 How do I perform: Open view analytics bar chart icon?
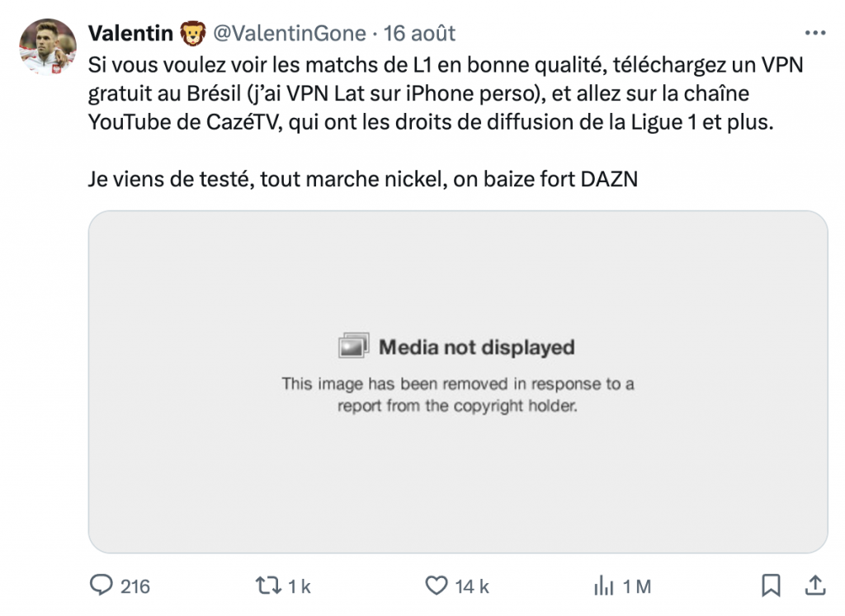[x=603, y=586]
